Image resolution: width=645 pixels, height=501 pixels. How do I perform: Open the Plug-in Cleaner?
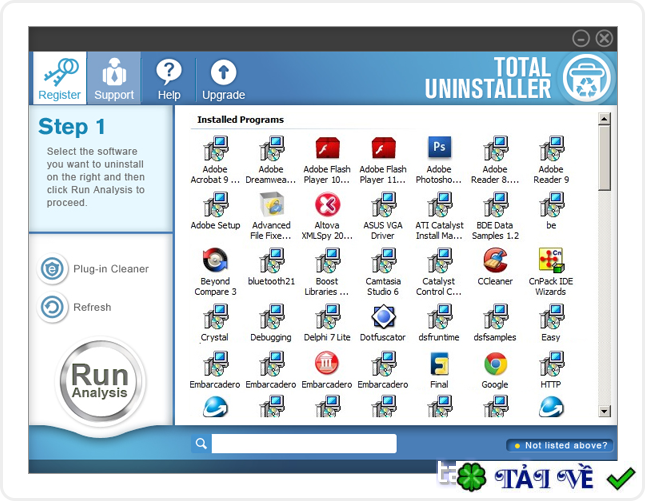coord(93,269)
